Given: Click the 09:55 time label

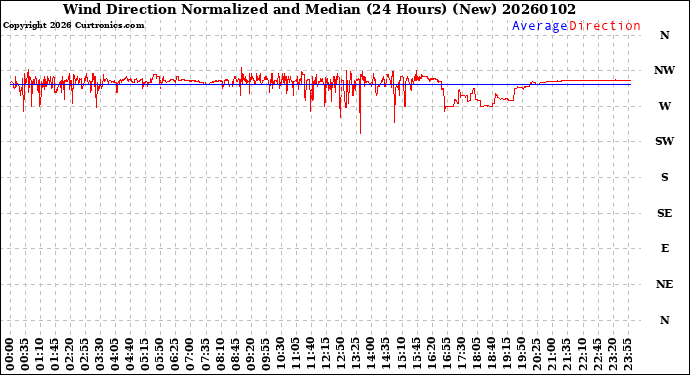Looking at the screenshot, I should [x=265, y=354].
